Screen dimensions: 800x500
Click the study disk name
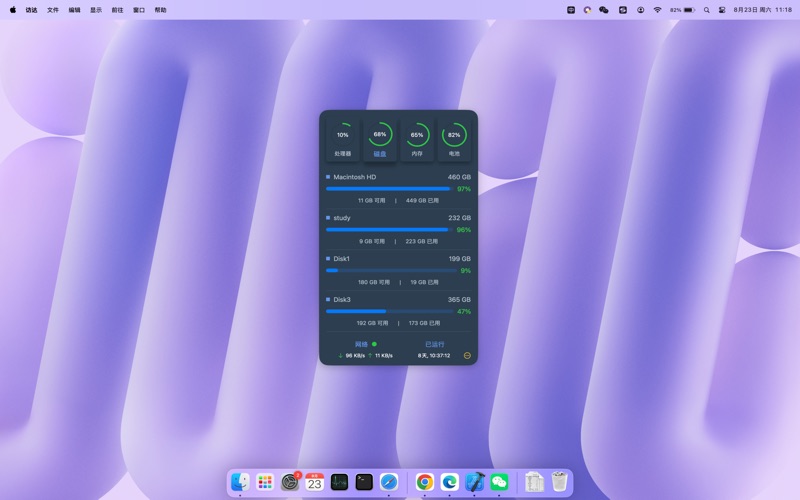click(342, 218)
